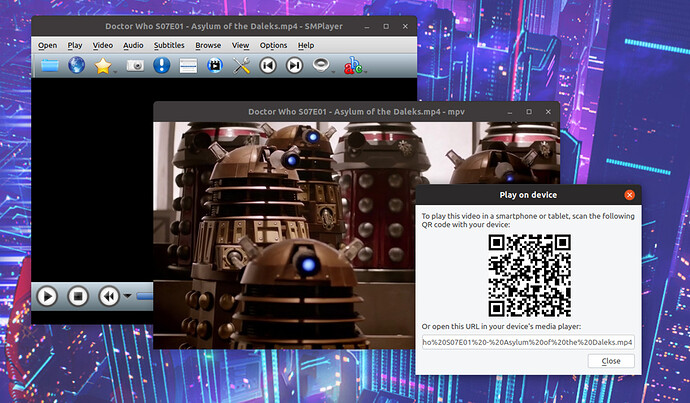
Task: Click the Close button in Play on device dialog
Action: pos(611,361)
